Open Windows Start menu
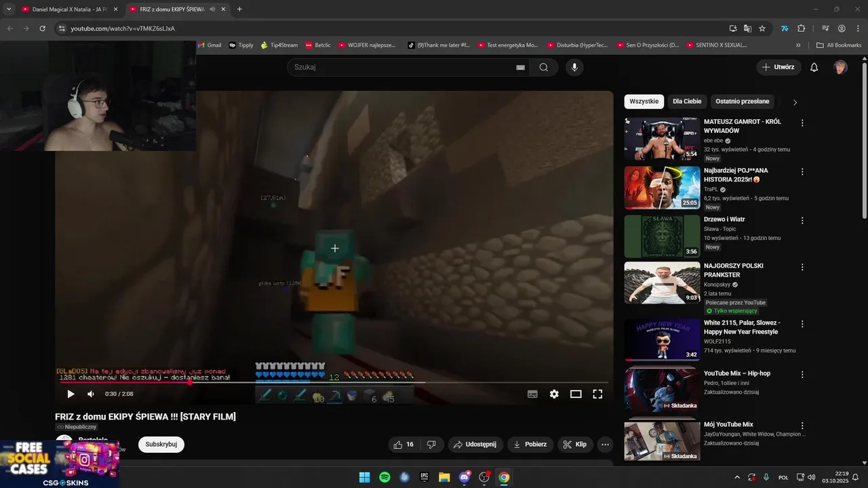Screen dimensions: 868x488 (364, 477)
